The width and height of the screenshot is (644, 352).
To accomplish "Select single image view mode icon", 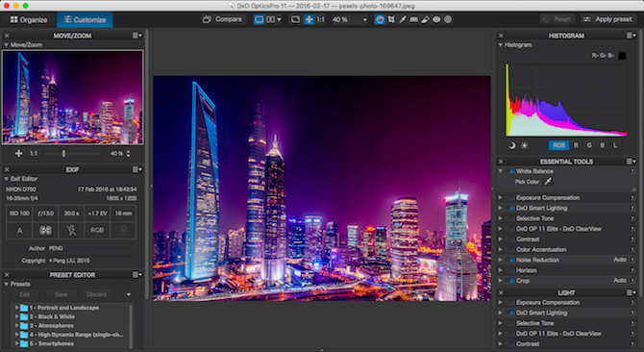I will point(259,19).
